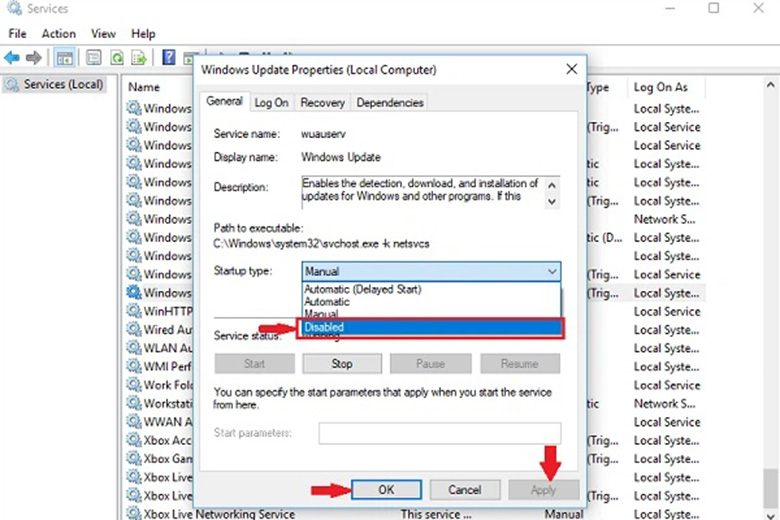This screenshot has width=780, height=520.
Task: Open the blue Help question-mark icon
Action: [169, 58]
